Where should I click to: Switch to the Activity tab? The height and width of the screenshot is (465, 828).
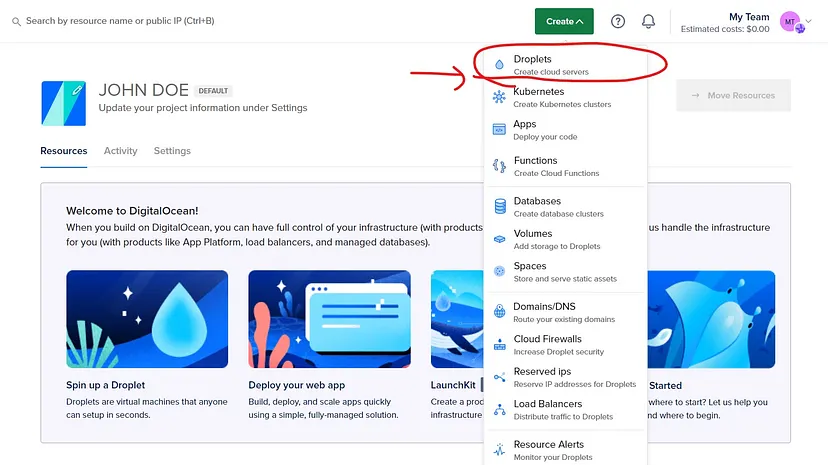(x=120, y=151)
